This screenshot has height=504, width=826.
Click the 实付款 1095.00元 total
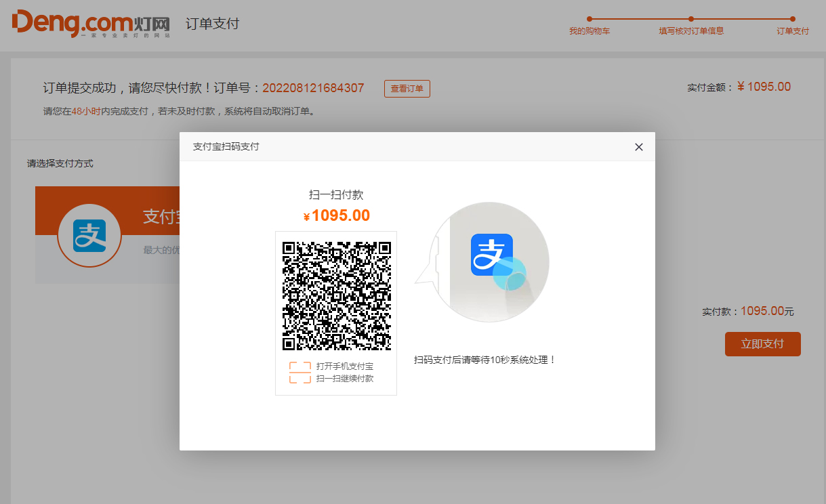747,312
